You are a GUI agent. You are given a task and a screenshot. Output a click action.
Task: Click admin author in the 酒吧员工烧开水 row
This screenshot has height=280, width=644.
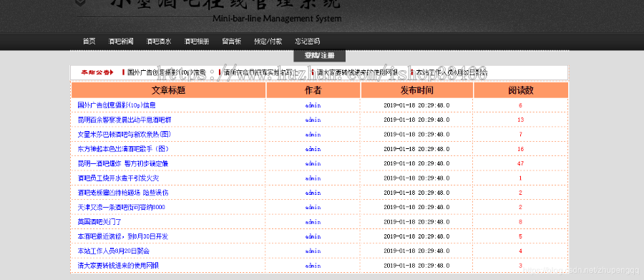pyautogui.click(x=313, y=178)
